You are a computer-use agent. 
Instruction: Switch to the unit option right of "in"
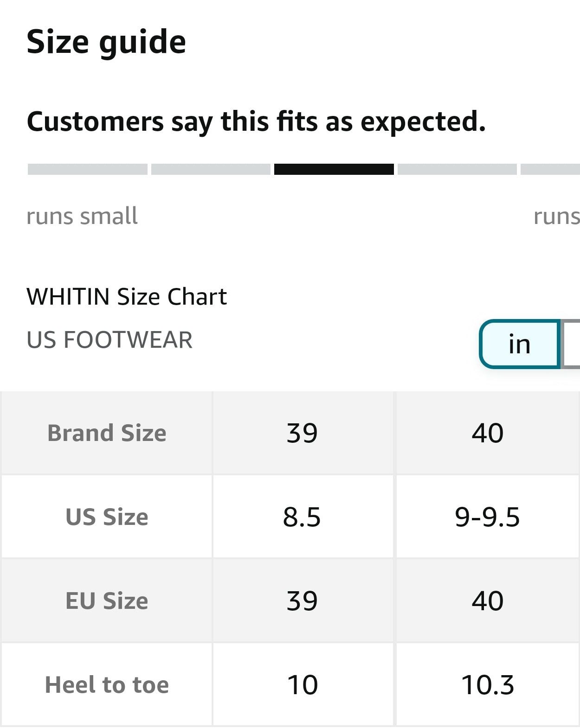pyautogui.click(x=572, y=344)
